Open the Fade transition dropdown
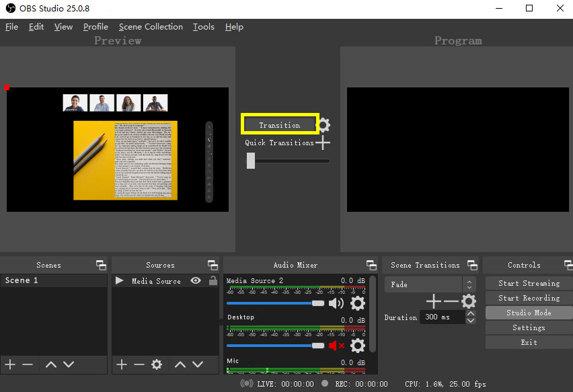573x392 pixels. [430, 284]
